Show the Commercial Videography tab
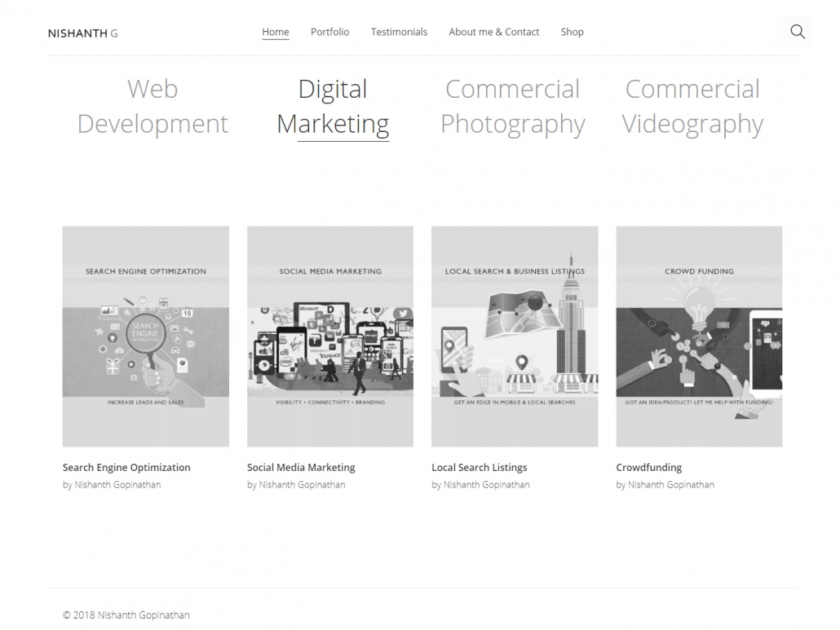This screenshot has height=630, width=840. click(692, 106)
